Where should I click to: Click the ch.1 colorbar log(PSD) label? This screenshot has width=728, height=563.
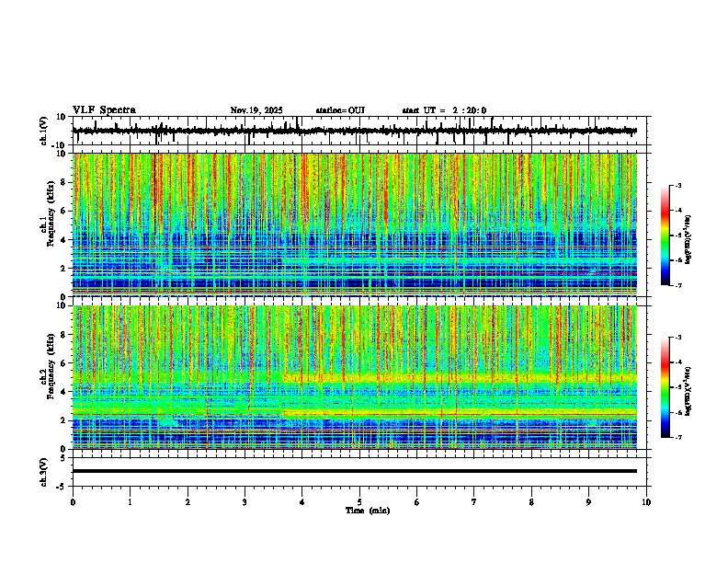click(x=688, y=240)
